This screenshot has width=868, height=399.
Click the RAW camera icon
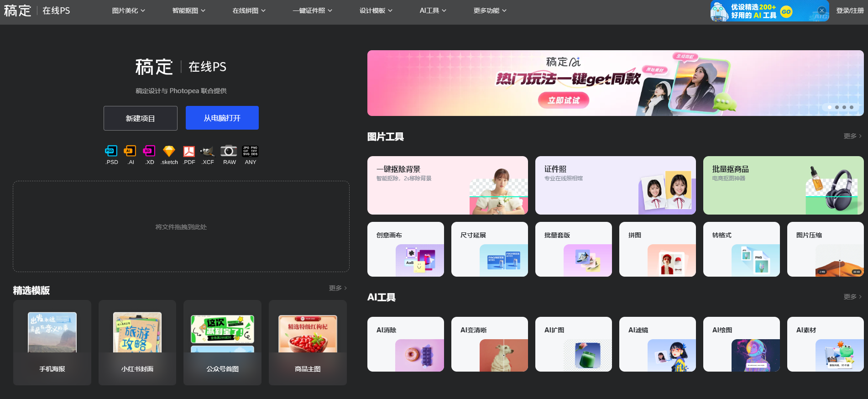coord(229,151)
